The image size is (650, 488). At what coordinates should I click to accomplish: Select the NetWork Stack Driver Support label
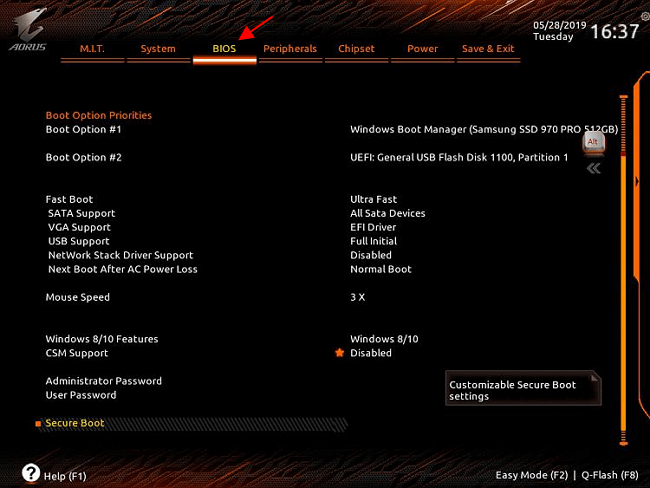tap(121, 255)
